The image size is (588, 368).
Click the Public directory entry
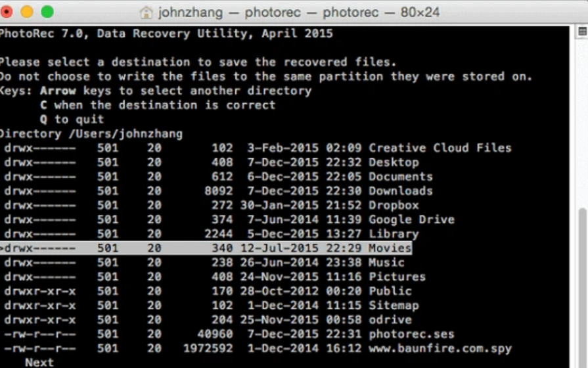[390, 291]
